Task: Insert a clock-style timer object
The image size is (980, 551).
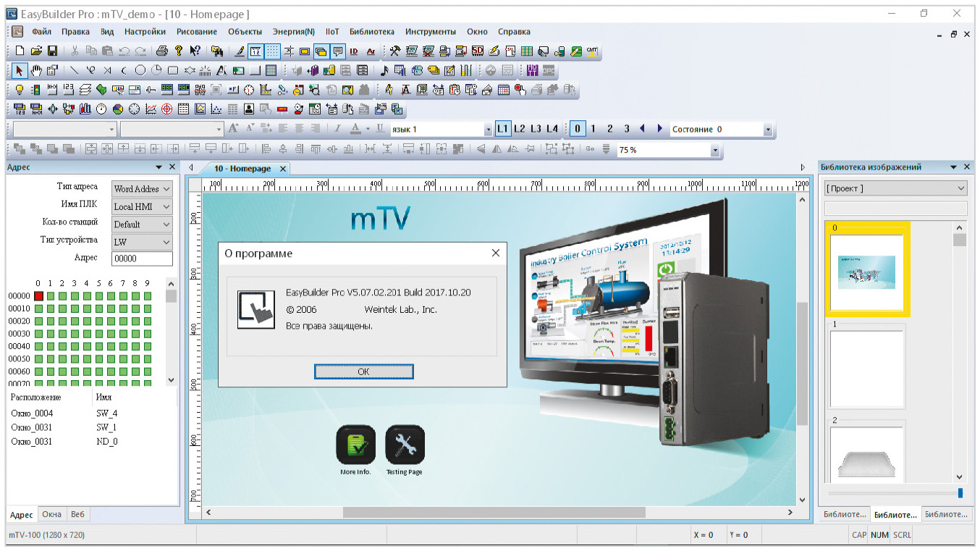Action: pos(249,90)
